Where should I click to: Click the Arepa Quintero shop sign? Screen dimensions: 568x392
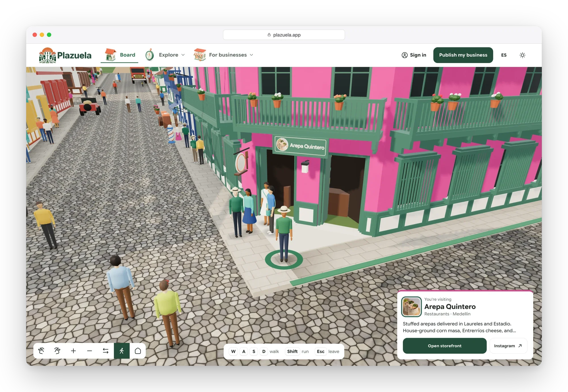pyautogui.click(x=300, y=146)
